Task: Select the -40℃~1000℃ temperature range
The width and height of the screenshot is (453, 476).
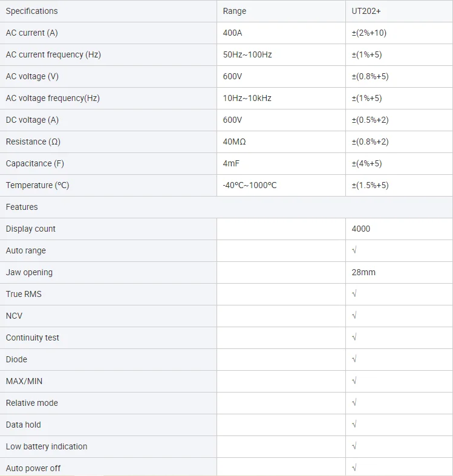Action: click(x=250, y=185)
